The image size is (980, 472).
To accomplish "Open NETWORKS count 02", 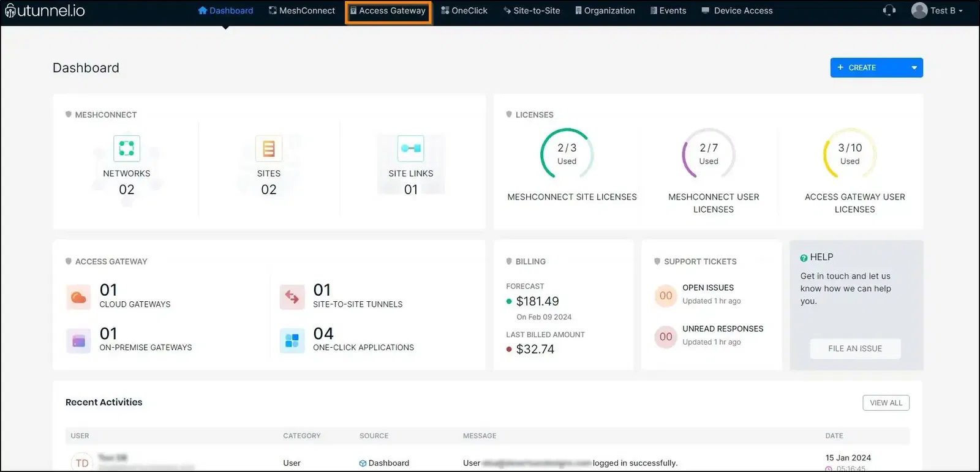I will [127, 190].
